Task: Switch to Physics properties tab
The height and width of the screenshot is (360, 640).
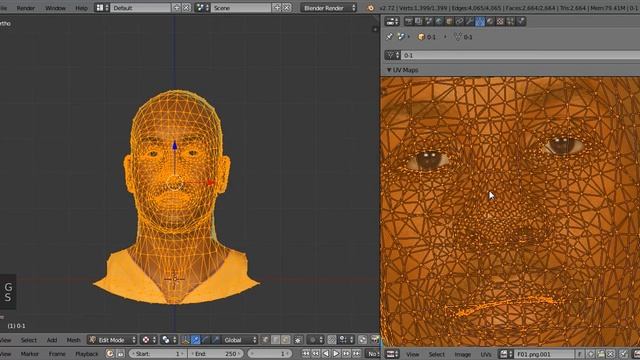Action: pyautogui.click(x=521, y=21)
